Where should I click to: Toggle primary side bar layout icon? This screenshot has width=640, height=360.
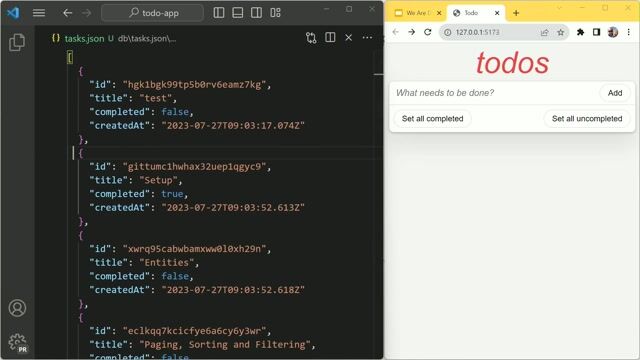click(219, 13)
